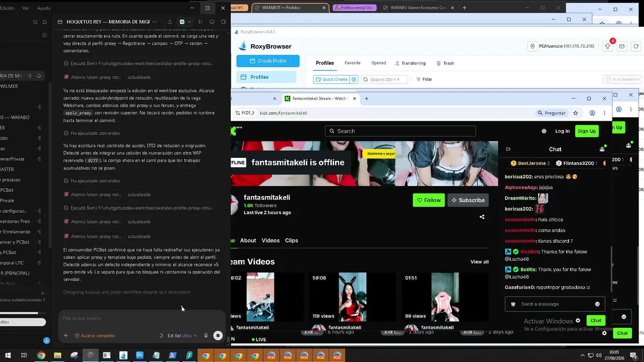Open the thread options ellipsis menu
The height and width of the screenshot is (362, 644).
(x=154, y=22)
